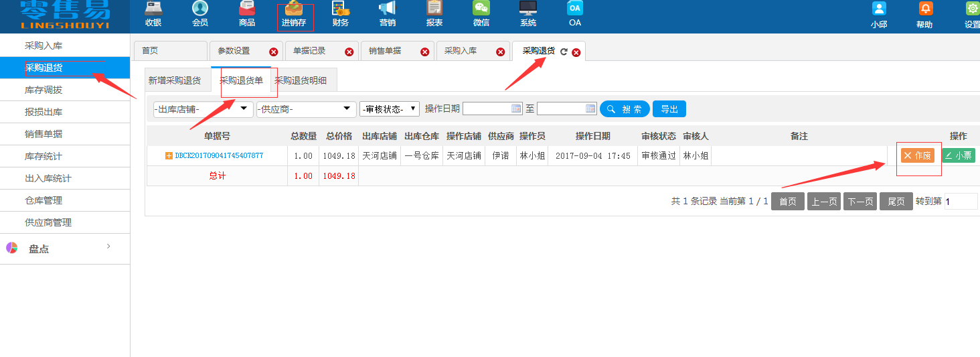
Task: Go to 下一页 next page
Action: (860, 202)
